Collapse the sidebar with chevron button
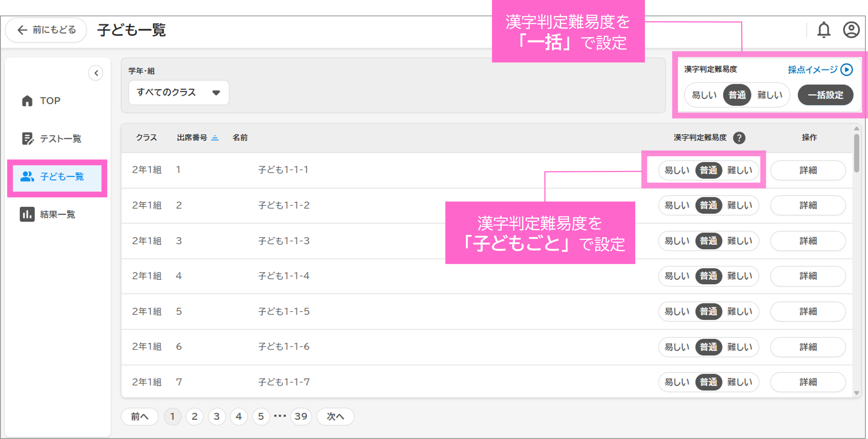The width and height of the screenshot is (868, 439). click(96, 73)
